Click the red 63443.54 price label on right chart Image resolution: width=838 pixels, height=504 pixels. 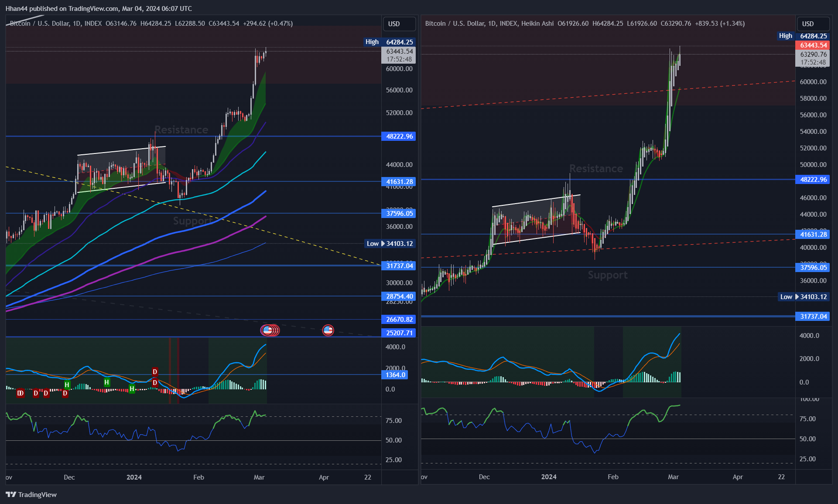coord(813,45)
